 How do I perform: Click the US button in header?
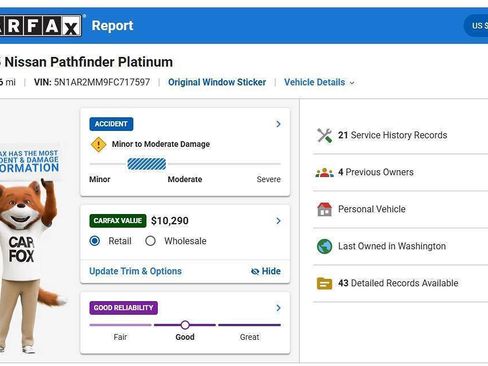(476, 26)
